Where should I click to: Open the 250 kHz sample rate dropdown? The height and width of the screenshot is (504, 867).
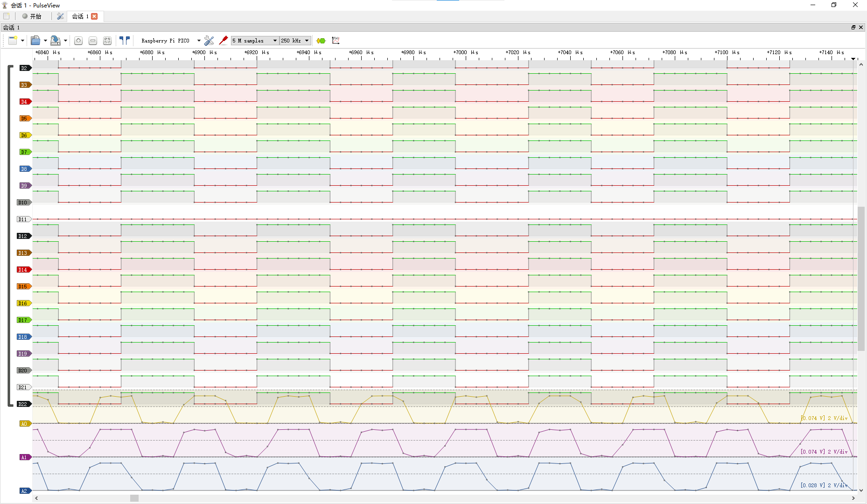[x=295, y=41]
